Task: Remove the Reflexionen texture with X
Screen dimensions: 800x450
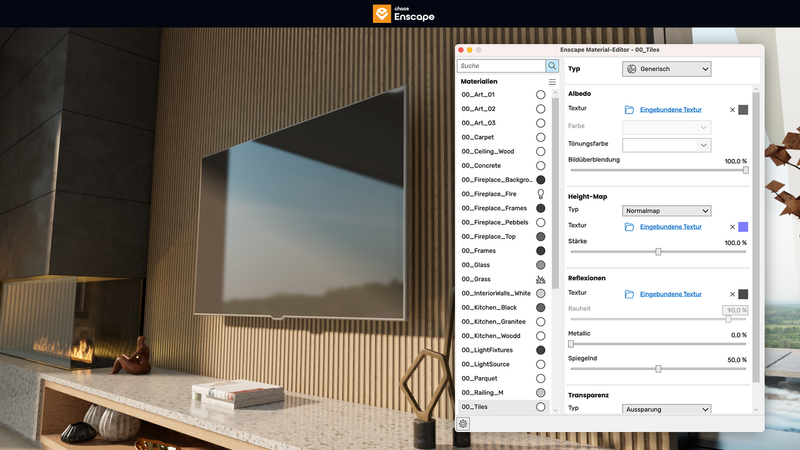Action: 732,294
